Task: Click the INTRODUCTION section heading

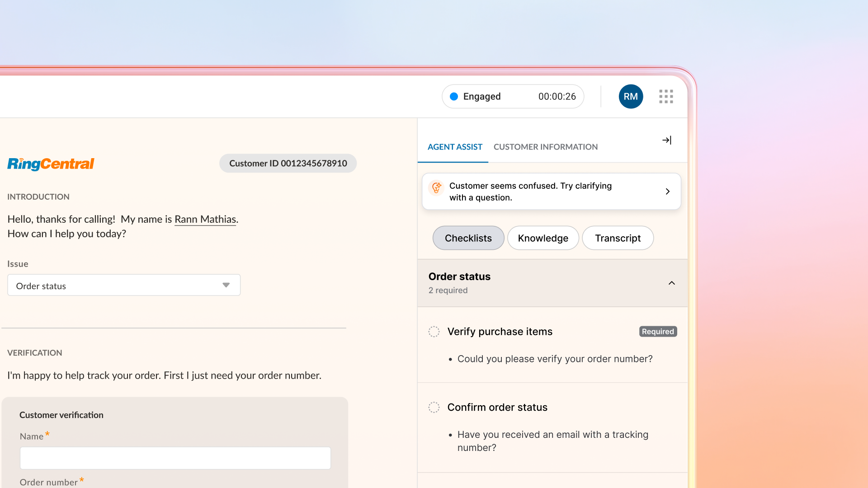Action: [x=38, y=197]
